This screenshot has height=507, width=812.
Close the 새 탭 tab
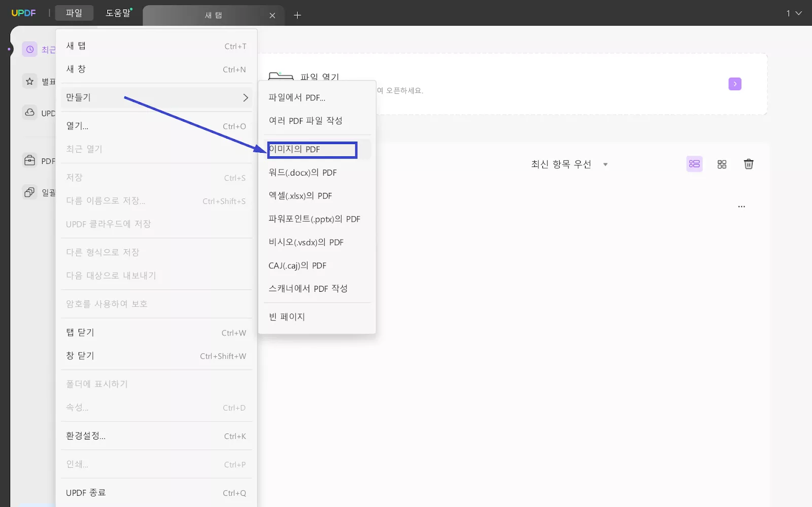tap(273, 15)
